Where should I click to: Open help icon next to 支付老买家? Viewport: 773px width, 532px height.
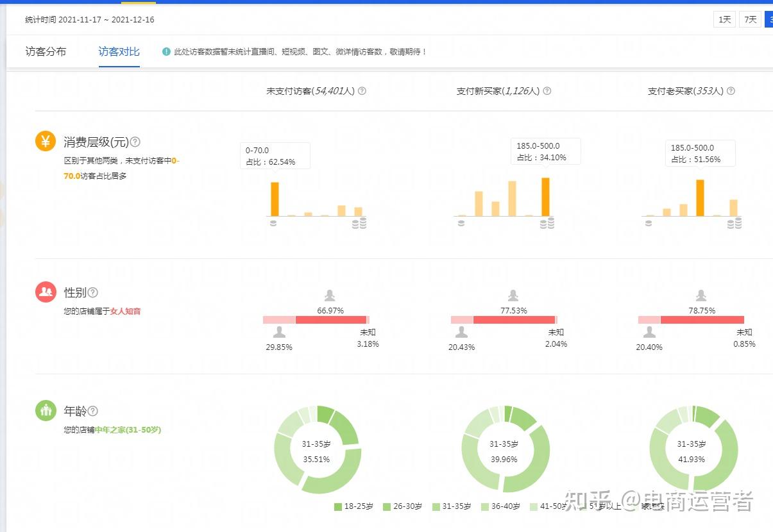click(731, 91)
